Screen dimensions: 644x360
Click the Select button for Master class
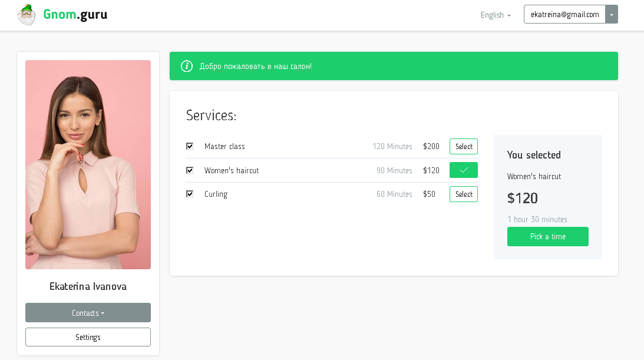[463, 146]
